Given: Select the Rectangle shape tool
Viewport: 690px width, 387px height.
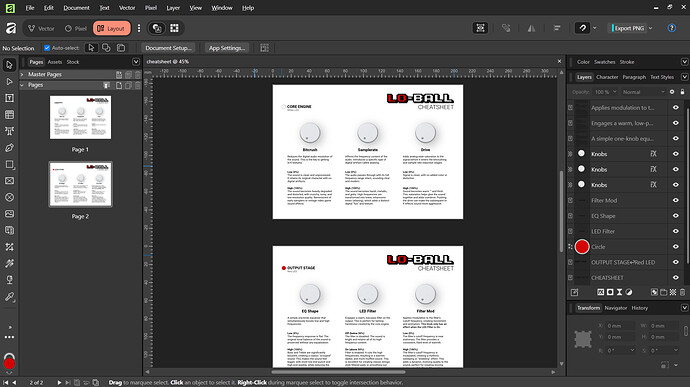Looking at the screenshot, I should pos(9,164).
